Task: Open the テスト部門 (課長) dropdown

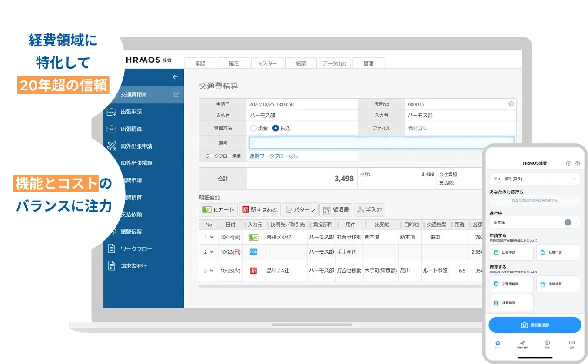Action: [x=535, y=179]
